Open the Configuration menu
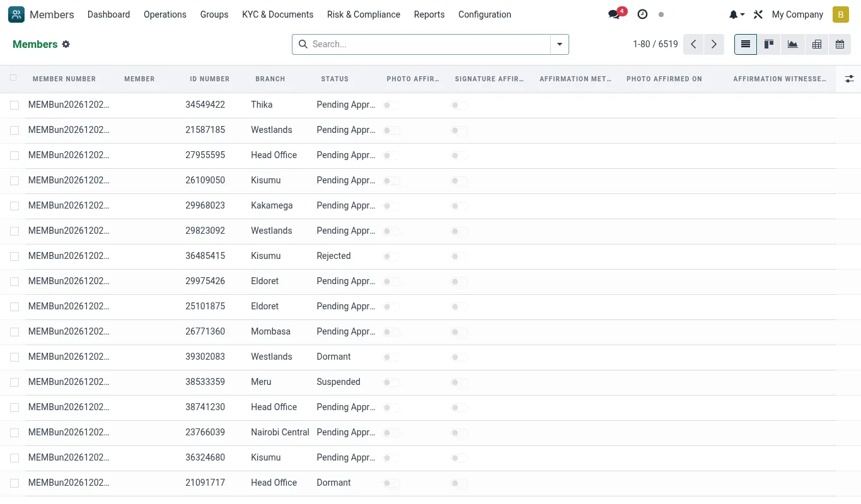 485,14
